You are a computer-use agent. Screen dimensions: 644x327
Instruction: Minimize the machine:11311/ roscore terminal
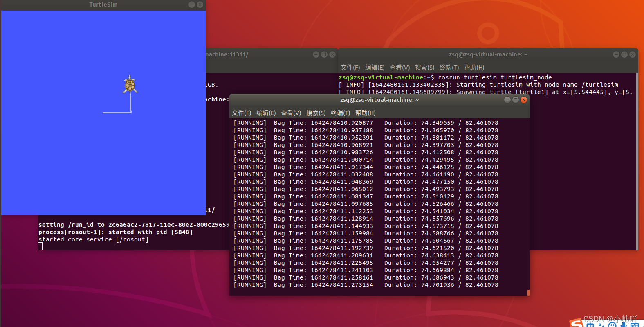(316, 54)
